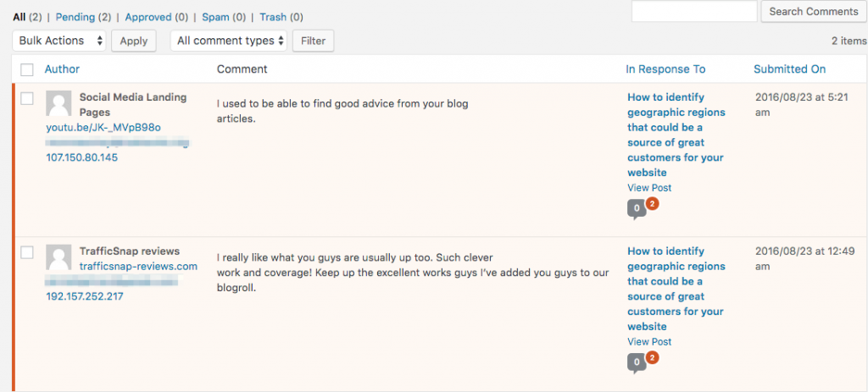Viewport: 868px width, 392px height.
Task: Switch to the Pending comments filter
Action: [x=75, y=17]
